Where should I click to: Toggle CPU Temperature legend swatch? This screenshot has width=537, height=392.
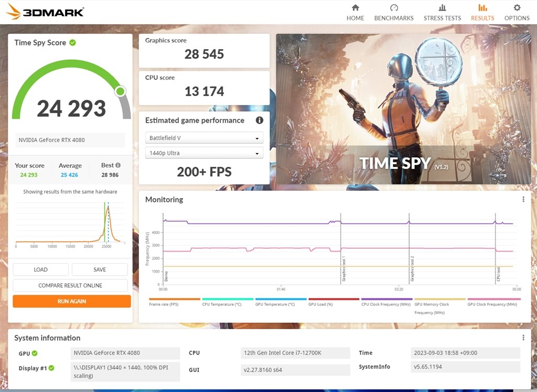tap(228, 299)
